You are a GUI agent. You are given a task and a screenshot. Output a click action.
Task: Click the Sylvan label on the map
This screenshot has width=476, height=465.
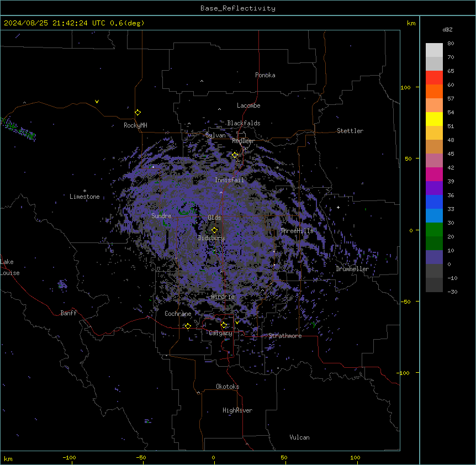(215, 135)
